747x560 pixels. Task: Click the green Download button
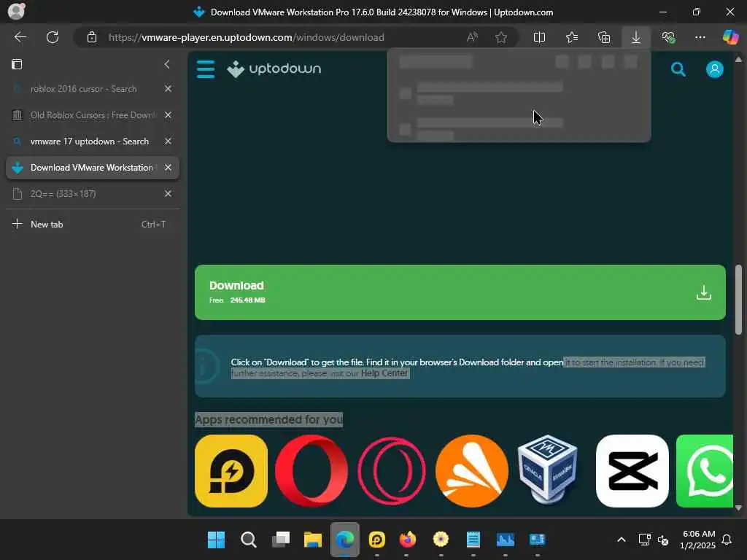tap(460, 292)
